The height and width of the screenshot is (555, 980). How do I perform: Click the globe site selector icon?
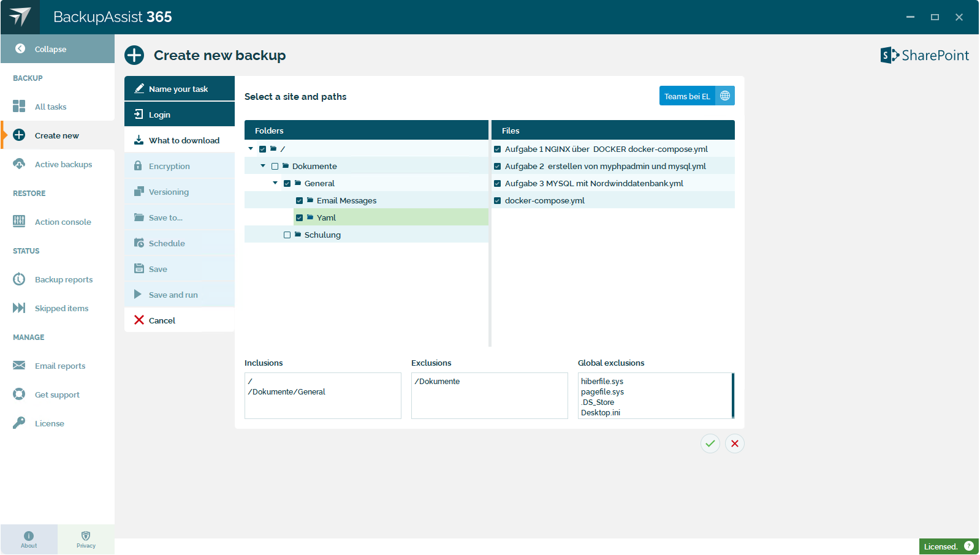725,96
